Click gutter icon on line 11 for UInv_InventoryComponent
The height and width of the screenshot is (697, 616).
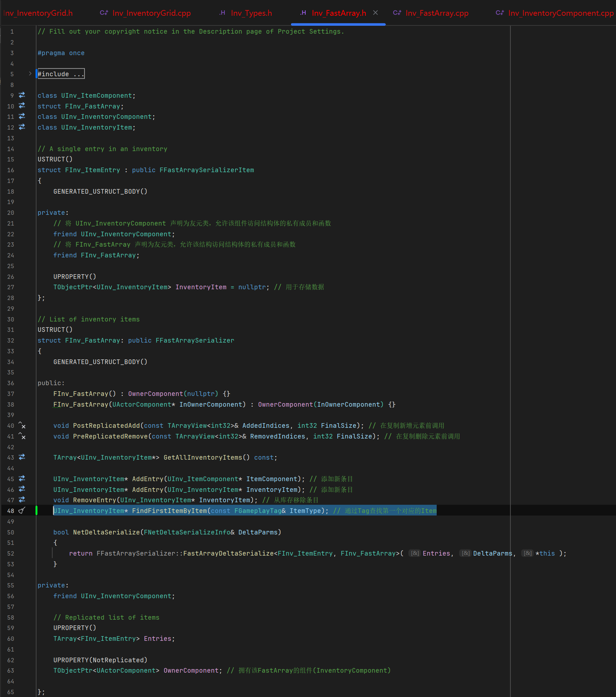point(22,116)
